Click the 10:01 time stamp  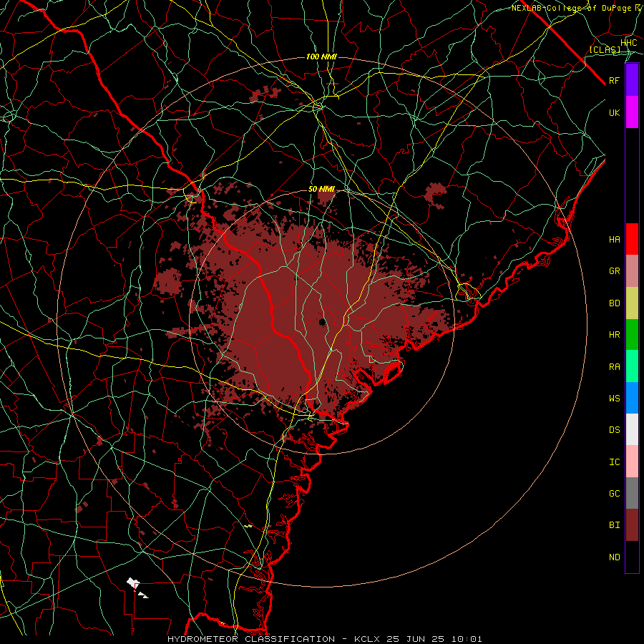[466, 639]
